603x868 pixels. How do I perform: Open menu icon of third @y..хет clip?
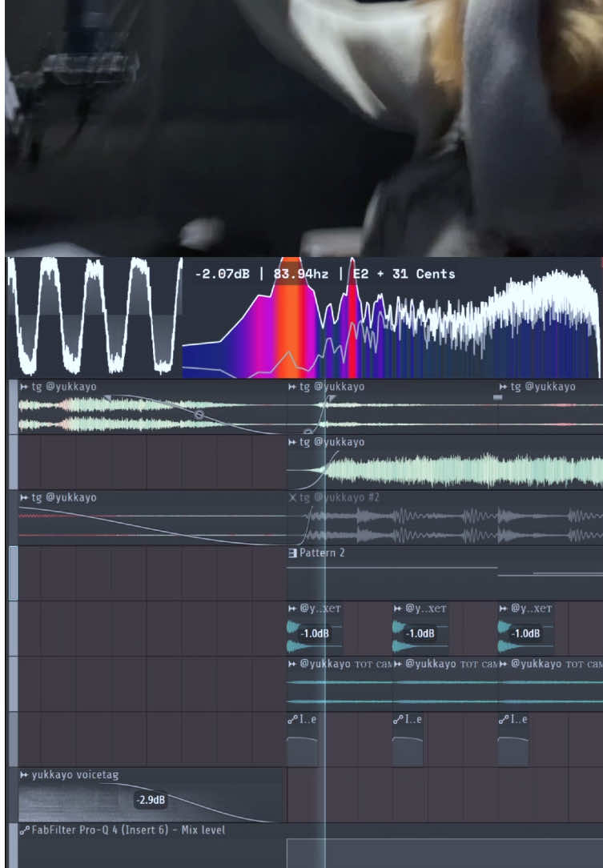click(x=504, y=609)
